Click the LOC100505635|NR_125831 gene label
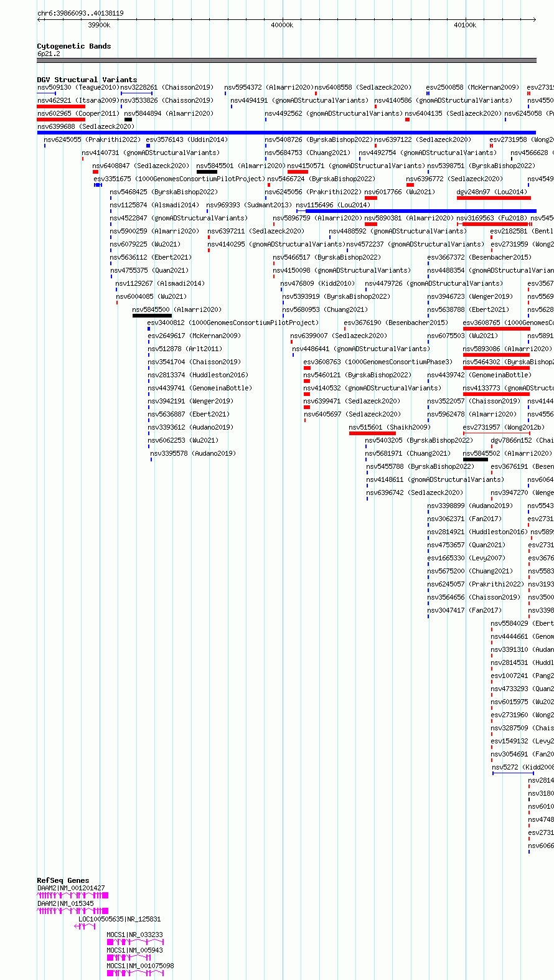The height and width of the screenshot is (980, 554). (120, 919)
